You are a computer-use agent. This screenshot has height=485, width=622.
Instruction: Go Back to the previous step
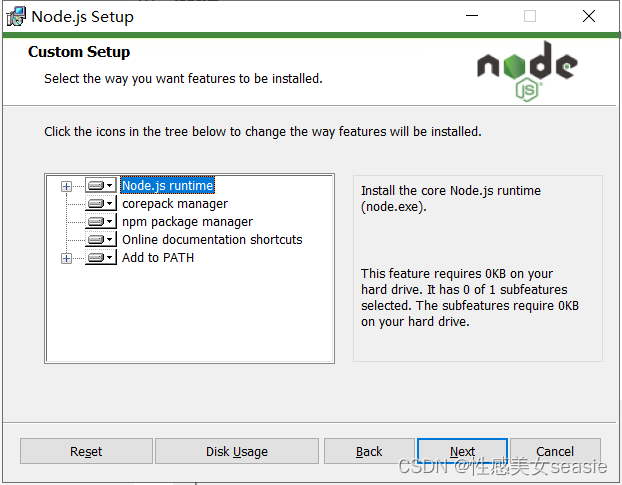pyautogui.click(x=369, y=451)
